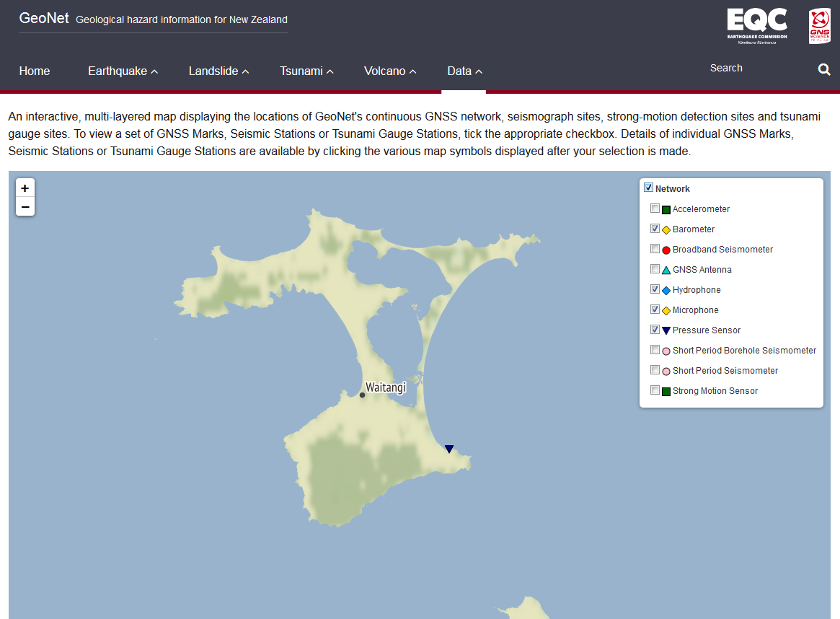Viewport: 840px width, 619px height.
Task: Uncheck the Pressure Sensor checkbox
Action: (x=655, y=329)
